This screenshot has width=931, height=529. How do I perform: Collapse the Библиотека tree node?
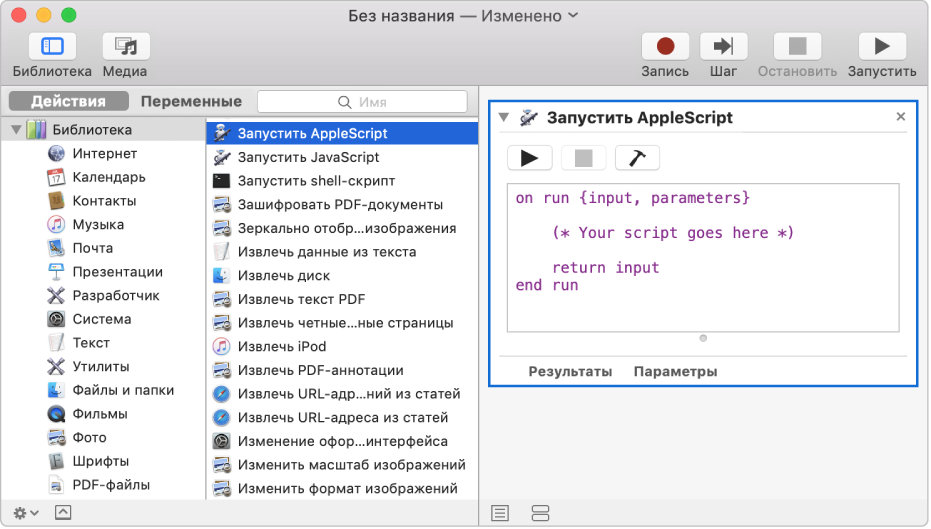[x=16, y=129]
